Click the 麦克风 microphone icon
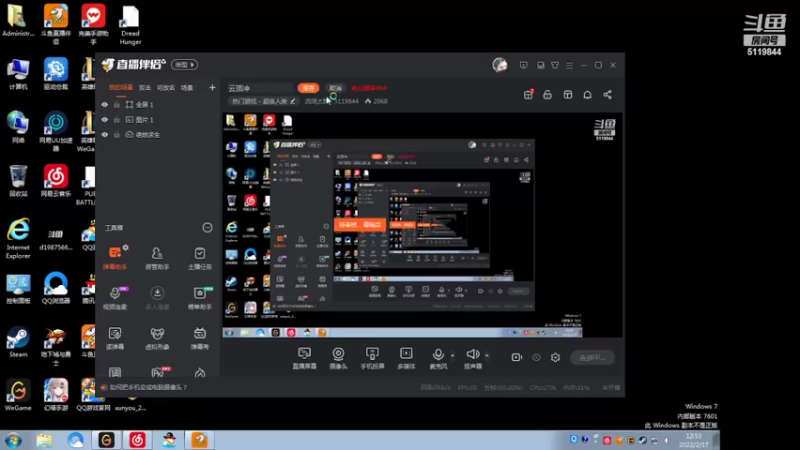The width and height of the screenshot is (800, 450). click(438, 354)
